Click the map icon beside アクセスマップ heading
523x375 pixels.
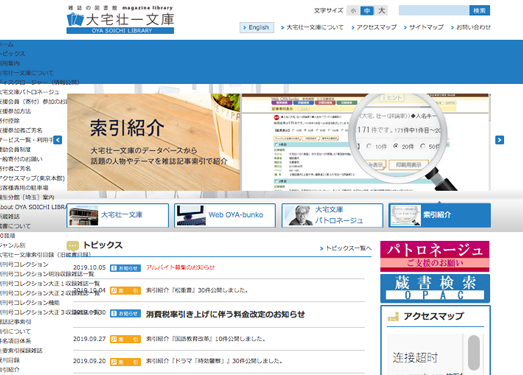393,317
